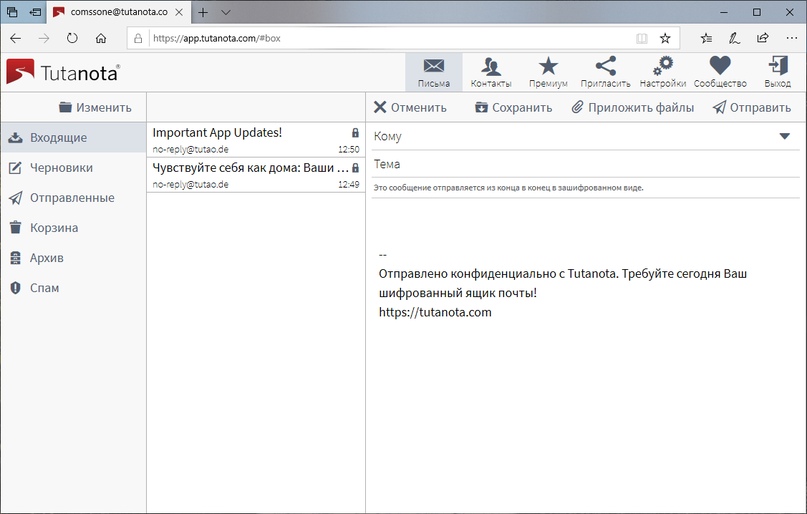Go back in the browser
The width and height of the screenshot is (807, 514).
[15, 38]
